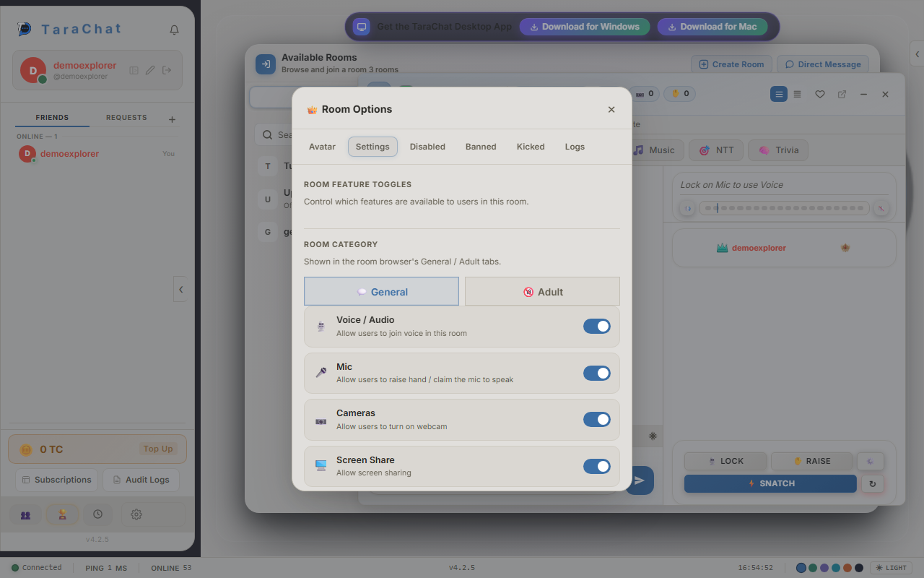This screenshot has width=924, height=578.
Task: Click the camera count badge in the room header
Action: pos(645,93)
